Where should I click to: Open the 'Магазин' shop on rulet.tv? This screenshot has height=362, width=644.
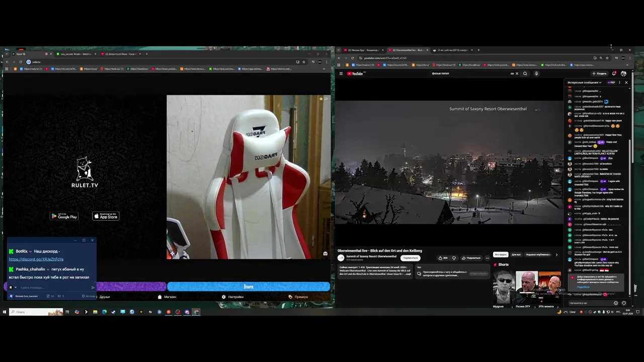click(x=167, y=297)
